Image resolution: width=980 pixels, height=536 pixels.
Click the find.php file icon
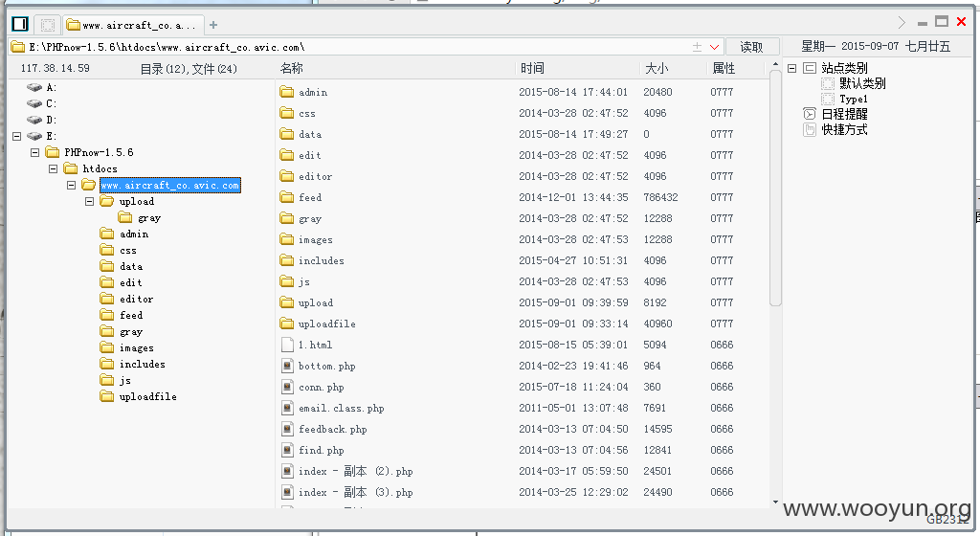point(287,450)
